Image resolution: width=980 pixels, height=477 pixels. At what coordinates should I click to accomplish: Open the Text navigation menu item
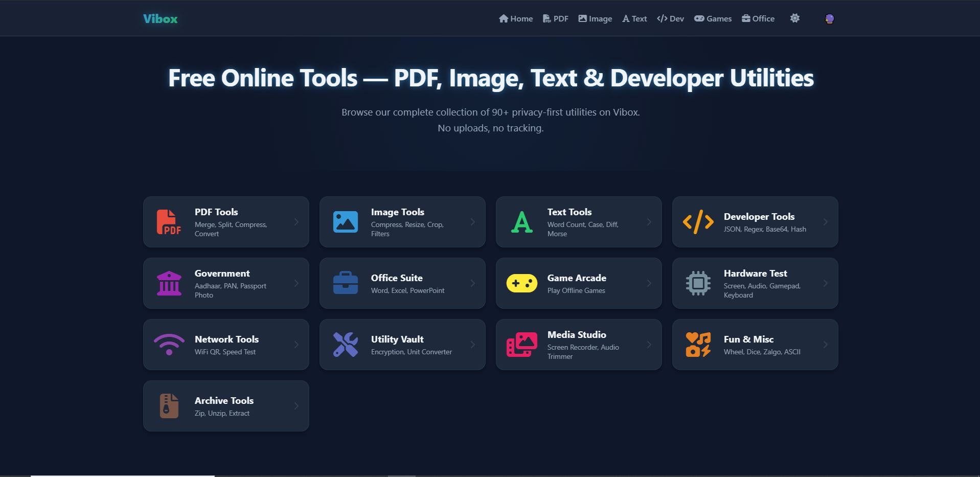tap(634, 18)
